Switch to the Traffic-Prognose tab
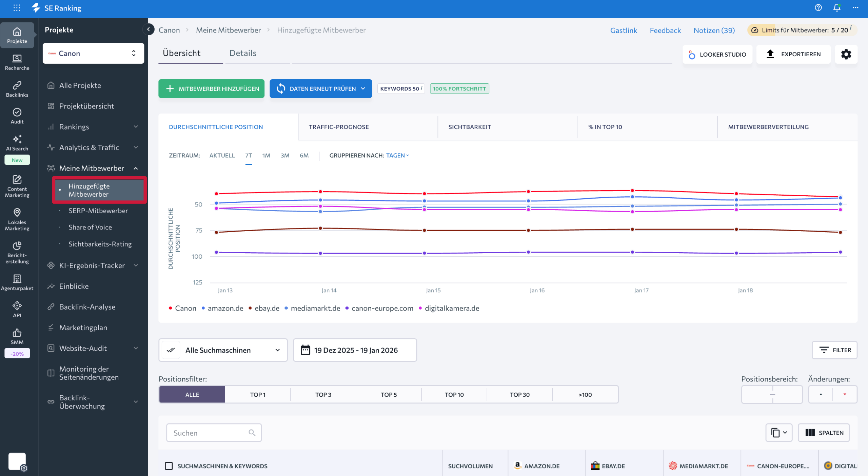868x476 pixels. pyautogui.click(x=338, y=127)
